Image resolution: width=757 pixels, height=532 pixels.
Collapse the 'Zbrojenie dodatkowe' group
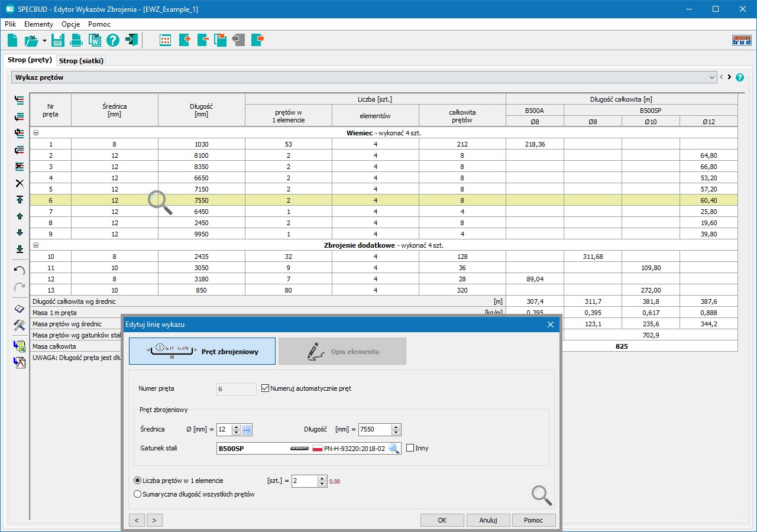click(35, 245)
